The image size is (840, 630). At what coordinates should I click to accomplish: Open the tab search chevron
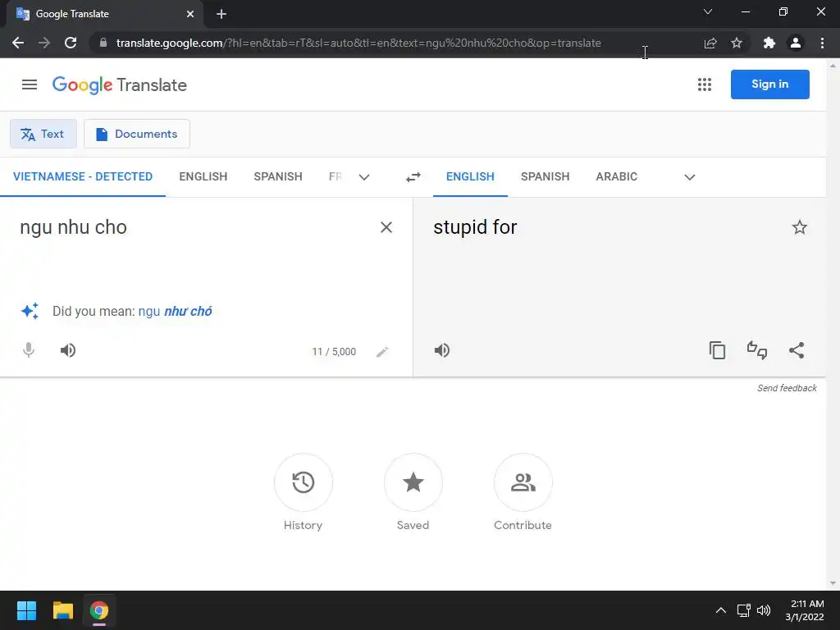(x=708, y=11)
